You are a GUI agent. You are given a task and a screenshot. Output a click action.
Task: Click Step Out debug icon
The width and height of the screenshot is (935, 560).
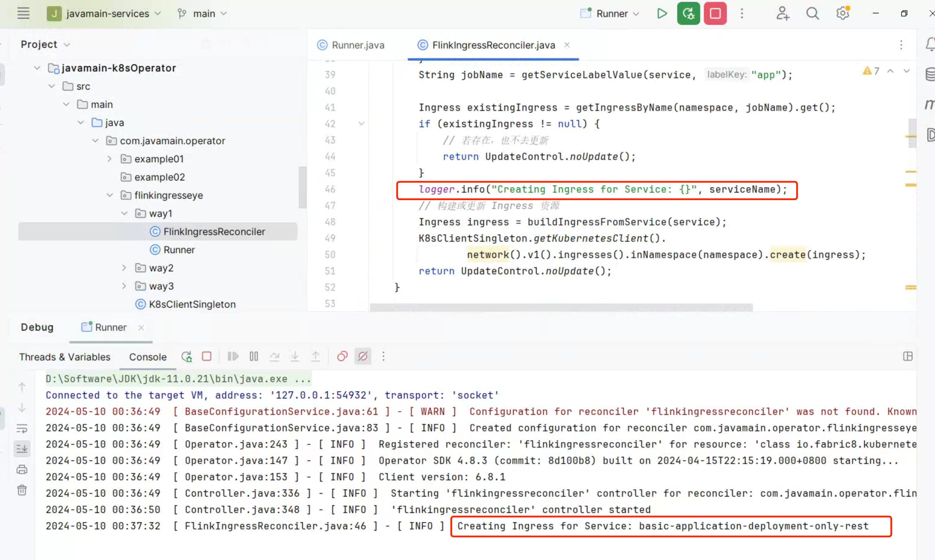pyautogui.click(x=316, y=357)
